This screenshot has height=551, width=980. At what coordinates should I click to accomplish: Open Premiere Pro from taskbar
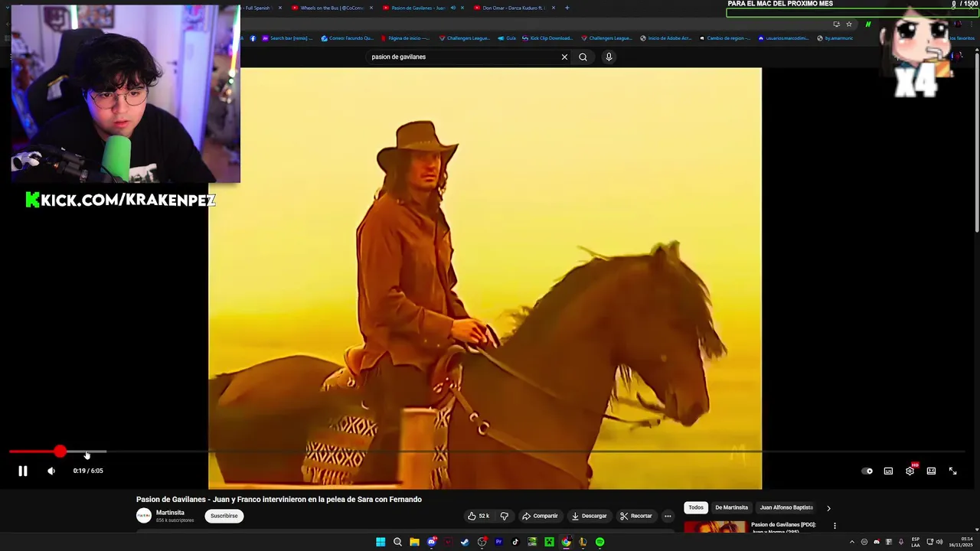click(x=498, y=542)
